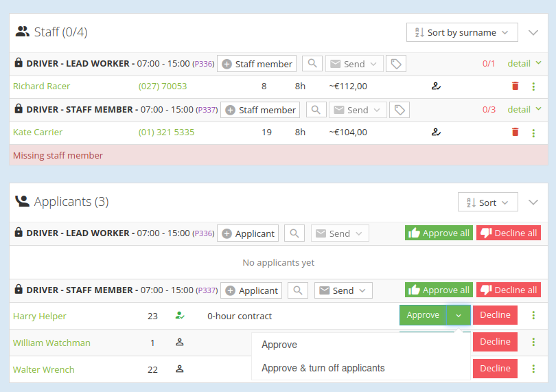Click the ~€112,00 cost for Richard Racer

pos(348,87)
